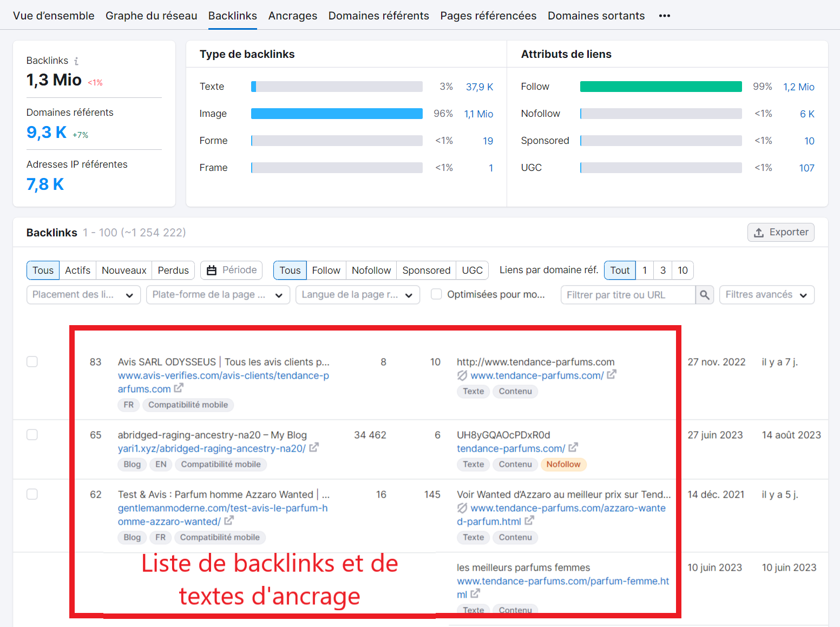The image size is (840, 627).
Task: Open the Filtres avancés panel
Action: click(x=766, y=295)
